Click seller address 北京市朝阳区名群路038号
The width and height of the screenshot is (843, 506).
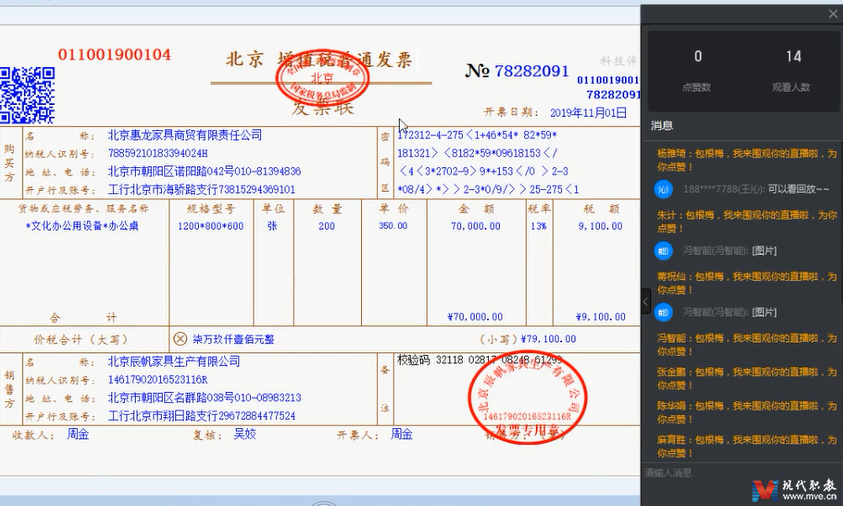point(171,398)
